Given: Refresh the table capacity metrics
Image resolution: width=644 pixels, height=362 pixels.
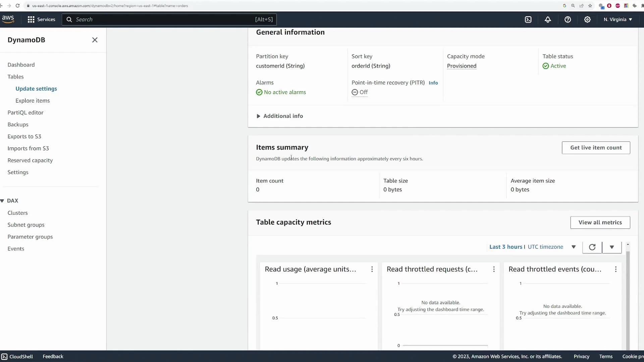Looking at the screenshot, I should coord(592,247).
